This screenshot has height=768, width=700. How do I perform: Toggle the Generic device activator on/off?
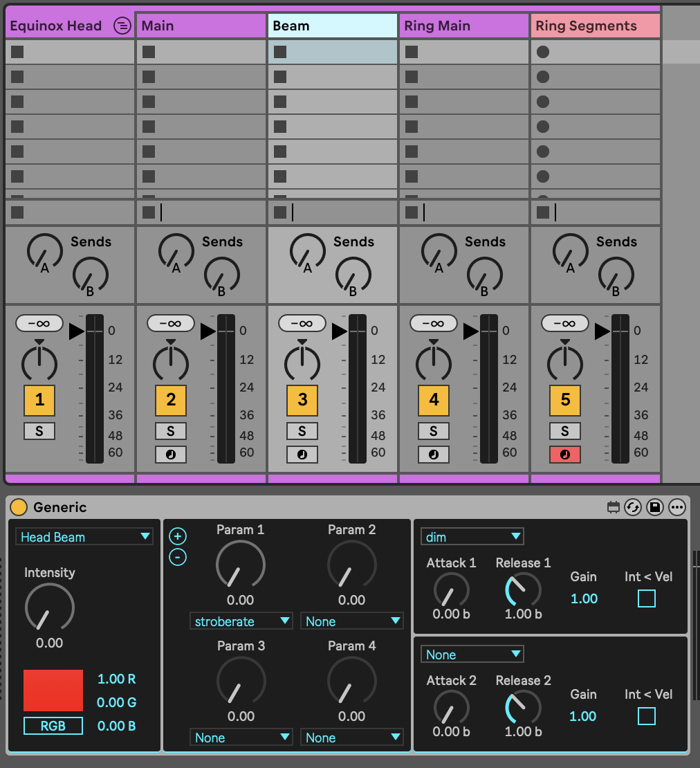(19, 507)
